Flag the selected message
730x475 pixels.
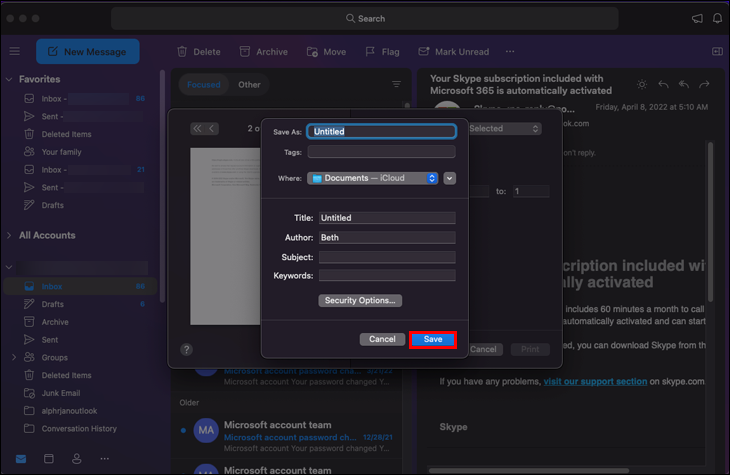click(x=382, y=52)
